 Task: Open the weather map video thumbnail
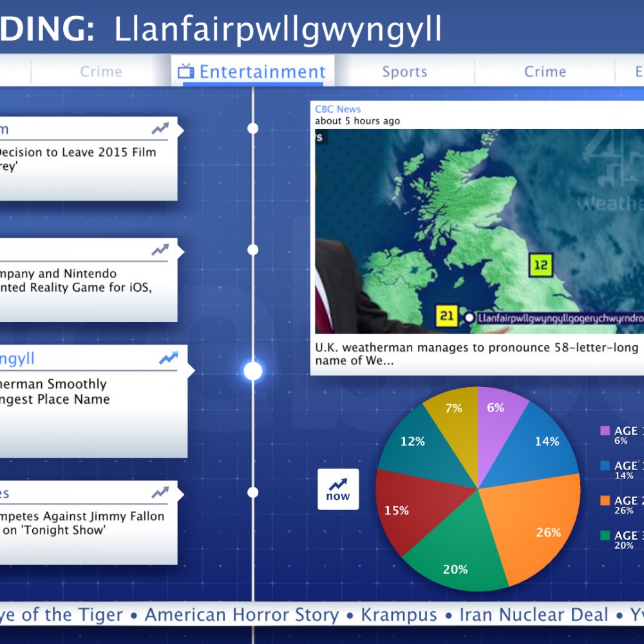479,231
